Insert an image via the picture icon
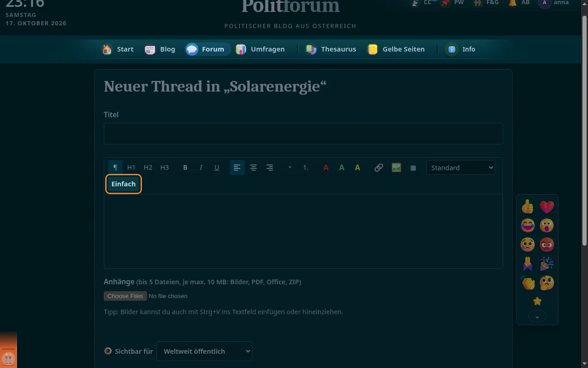 [x=396, y=167]
